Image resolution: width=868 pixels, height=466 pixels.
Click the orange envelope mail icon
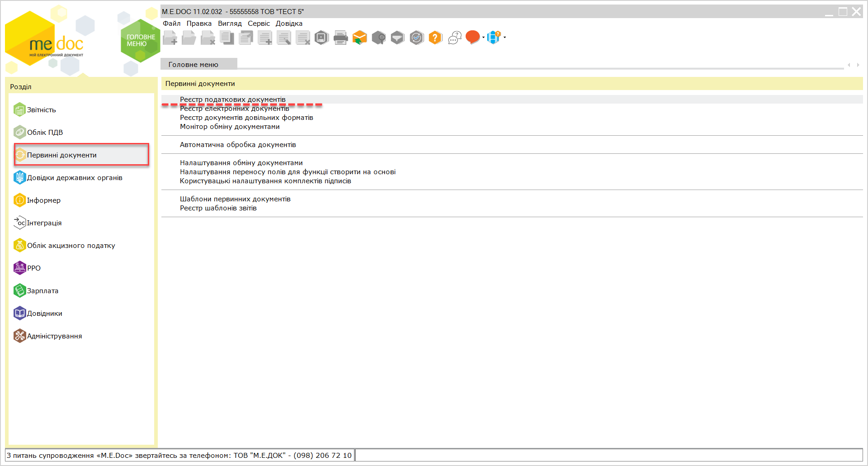point(359,38)
